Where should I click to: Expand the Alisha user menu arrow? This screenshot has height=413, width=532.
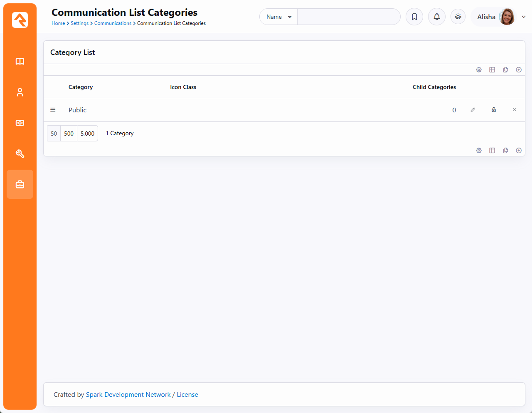pos(524,17)
